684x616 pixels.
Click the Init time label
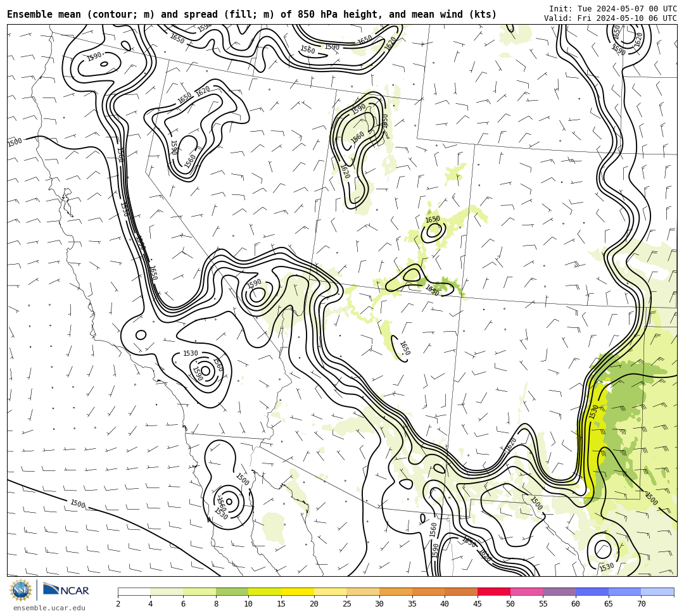tap(612, 9)
